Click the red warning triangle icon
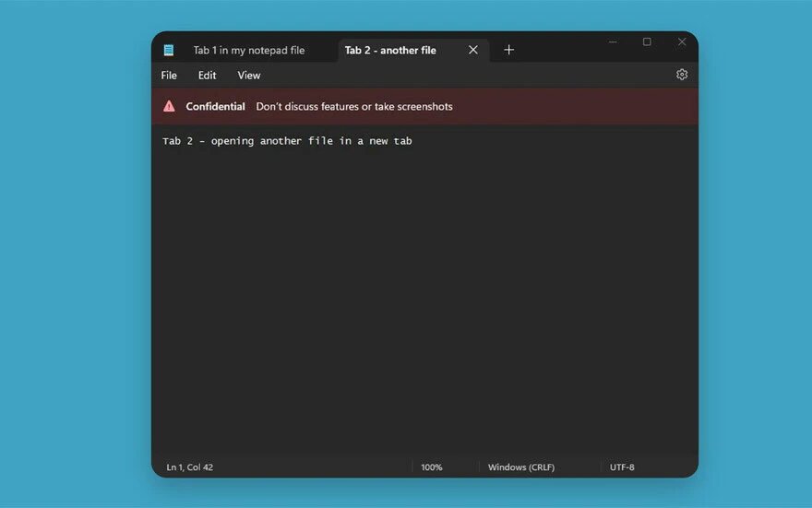Screen dimensions: 812x508 169,106
